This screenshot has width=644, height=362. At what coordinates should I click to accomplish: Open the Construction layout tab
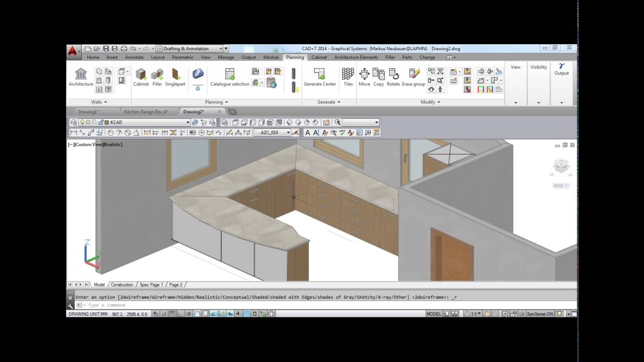coord(122,285)
